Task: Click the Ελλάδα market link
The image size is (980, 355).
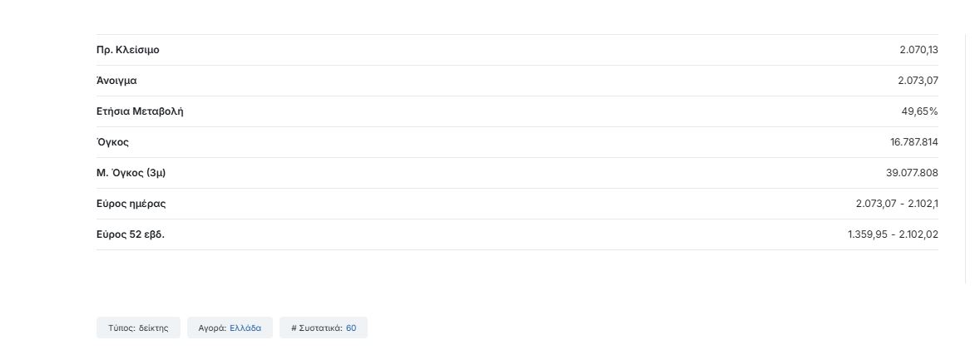Action: tap(245, 328)
